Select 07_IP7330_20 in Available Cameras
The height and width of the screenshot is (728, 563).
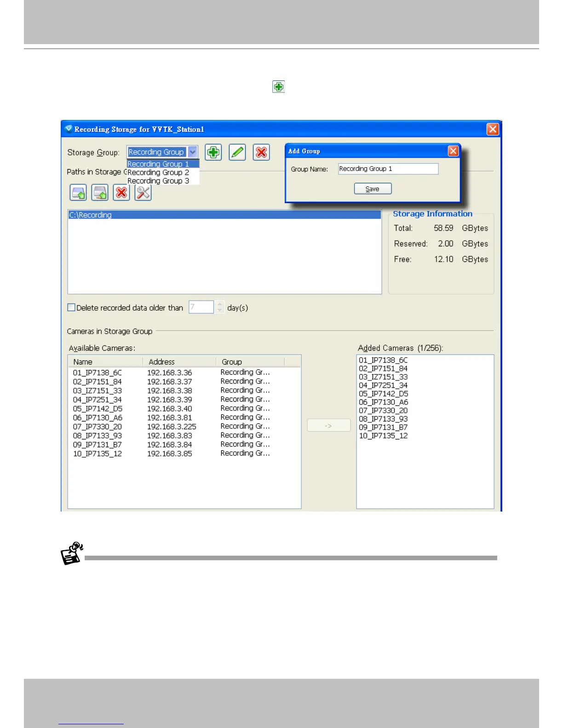tap(184, 427)
